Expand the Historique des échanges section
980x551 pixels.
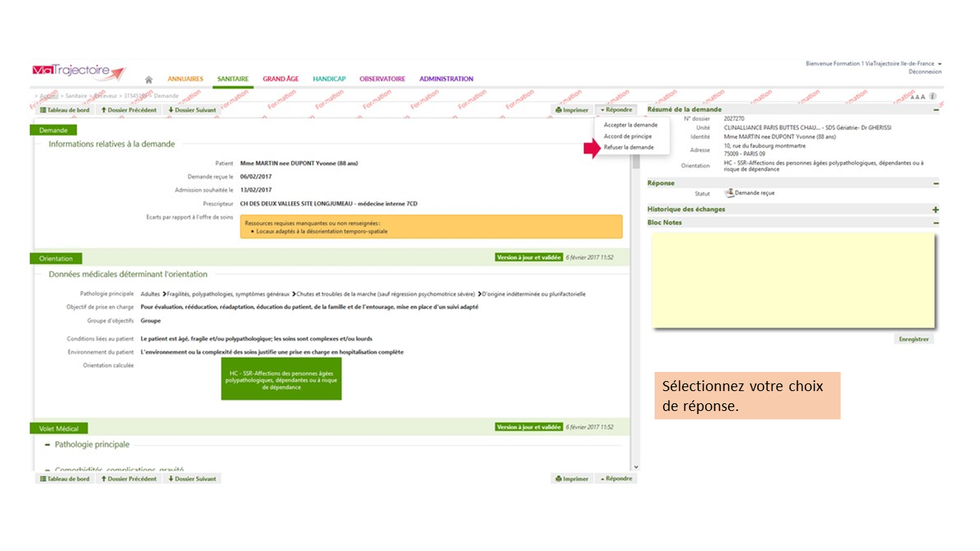936,210
